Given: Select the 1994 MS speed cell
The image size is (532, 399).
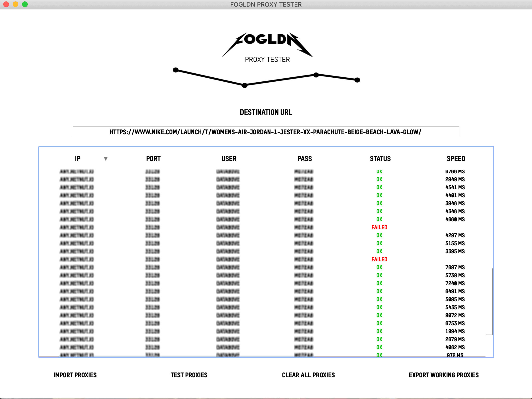Looking at the screenshot, I should pos(455,331).
